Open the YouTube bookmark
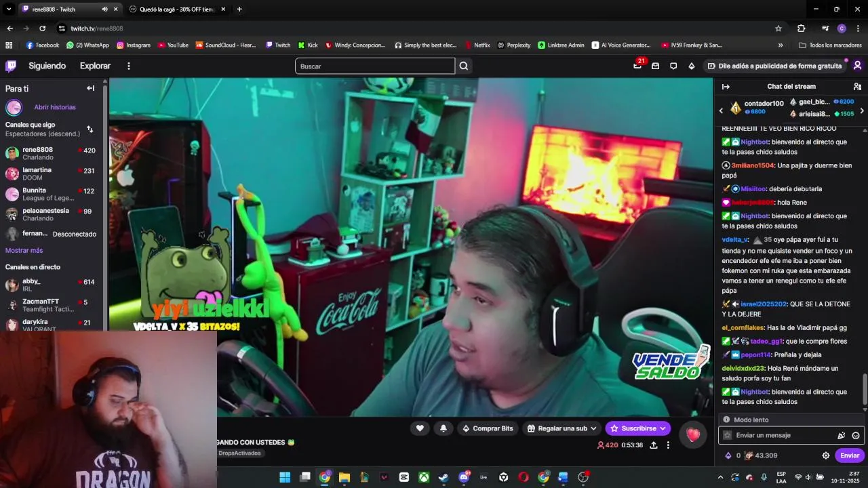 point(173,45)
